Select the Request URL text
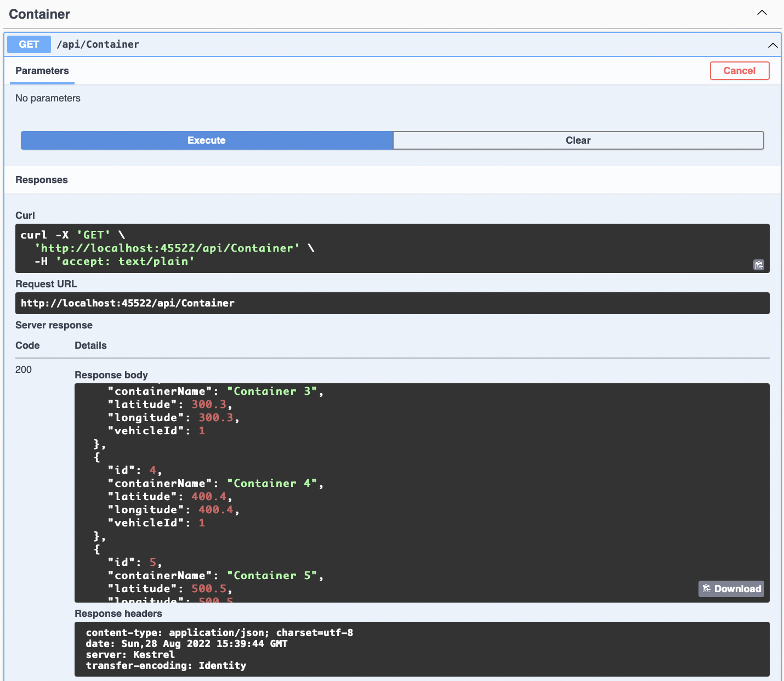784x681 pixels. click(127, 303)
